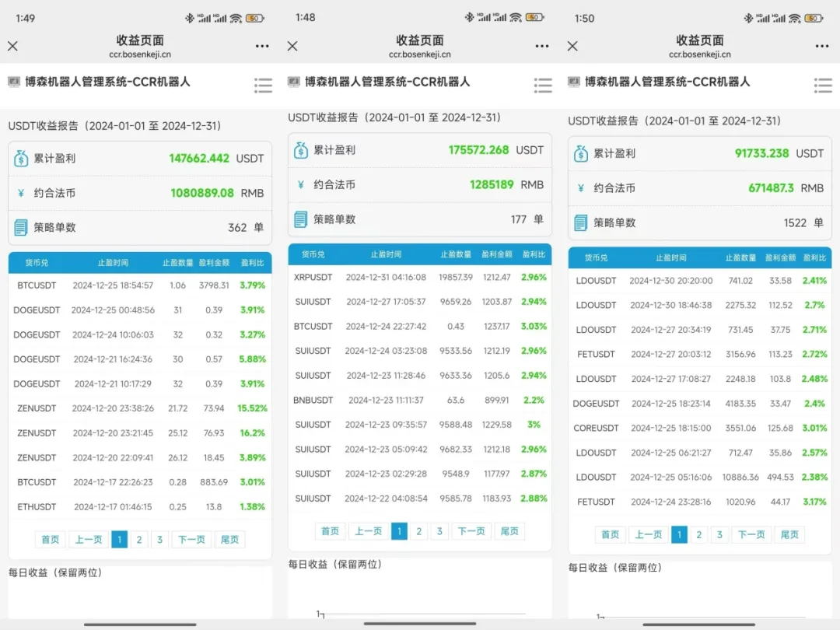Click the robot logo icon on left phone
Screen dimensions: 840x630
[14, 82]
